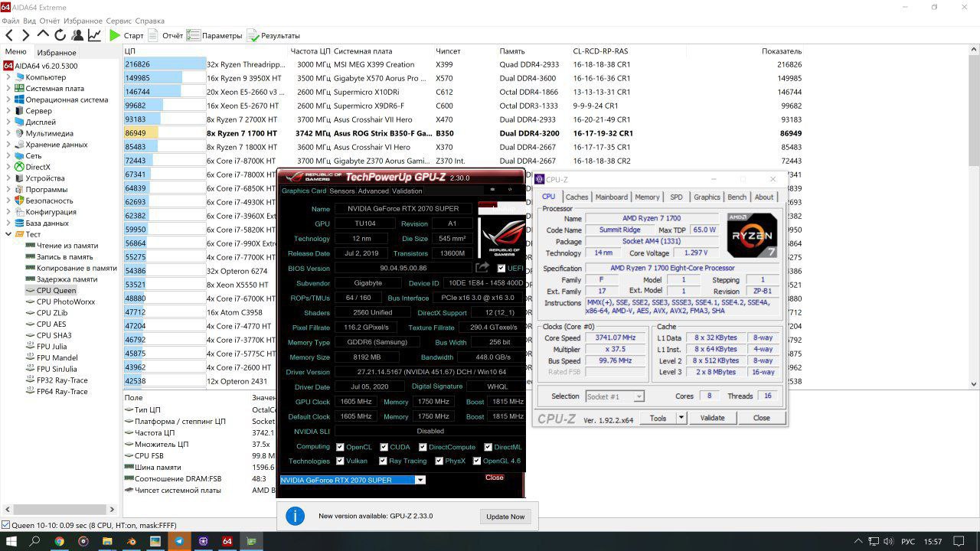Click Update Now for GPU-Z 2.33.0
980x551 pixels.
[x=505, y=517]
